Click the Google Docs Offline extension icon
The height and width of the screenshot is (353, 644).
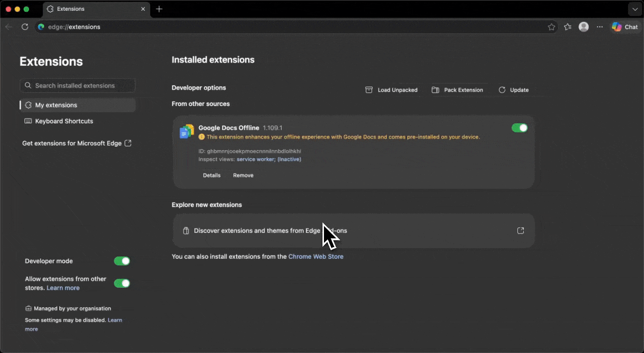187,131
